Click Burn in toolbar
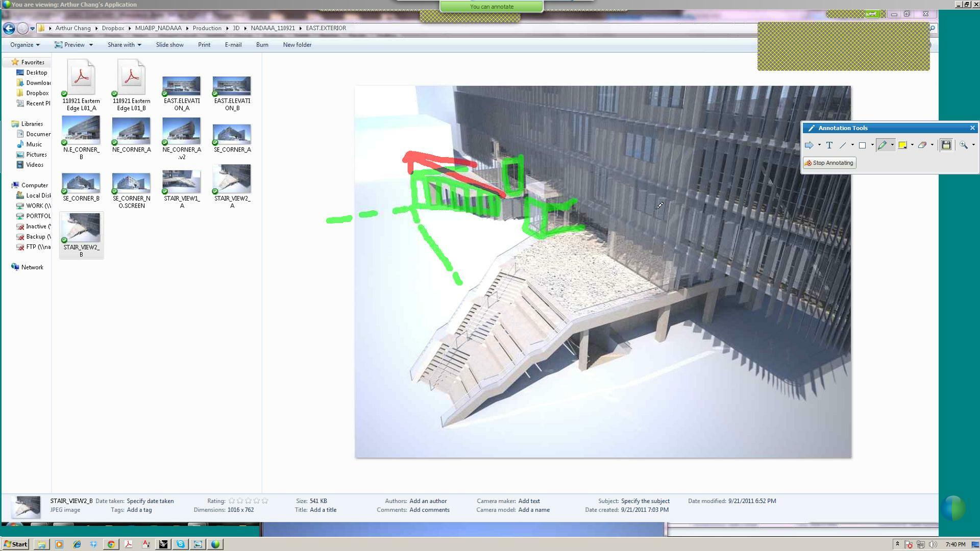Image resolution: width=980 pixels, height=551 pixels. 262,45
